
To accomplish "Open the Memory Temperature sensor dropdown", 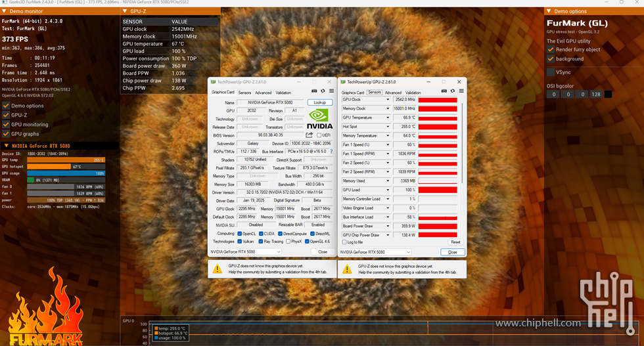I will tap(387, 135).
